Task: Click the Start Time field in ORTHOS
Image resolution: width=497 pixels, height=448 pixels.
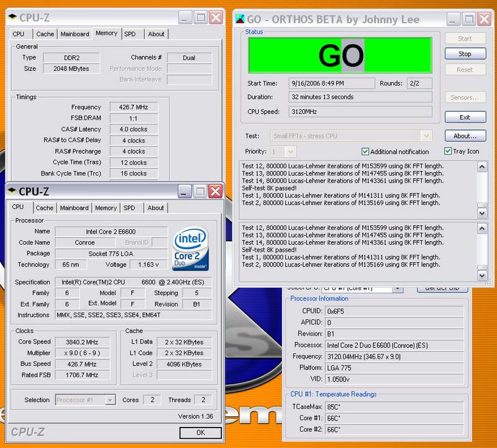Action: pyautogui.click(x=332, y=83)
